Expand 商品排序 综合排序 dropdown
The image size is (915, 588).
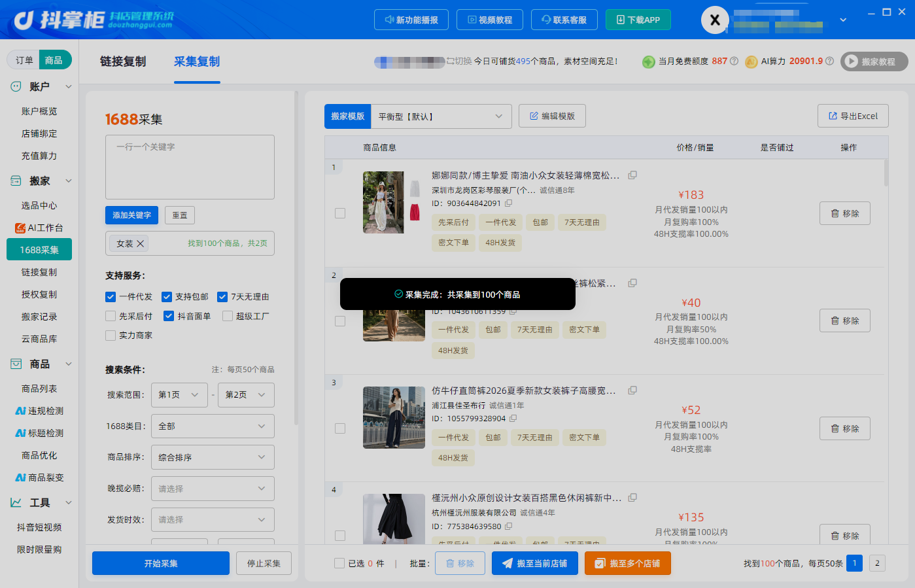click(213, 457)
